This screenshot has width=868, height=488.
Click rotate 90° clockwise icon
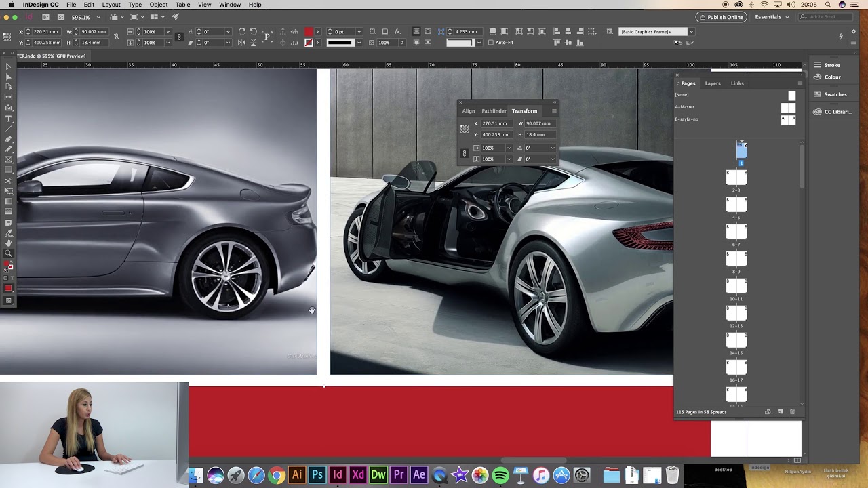click(x=242, y=32)
